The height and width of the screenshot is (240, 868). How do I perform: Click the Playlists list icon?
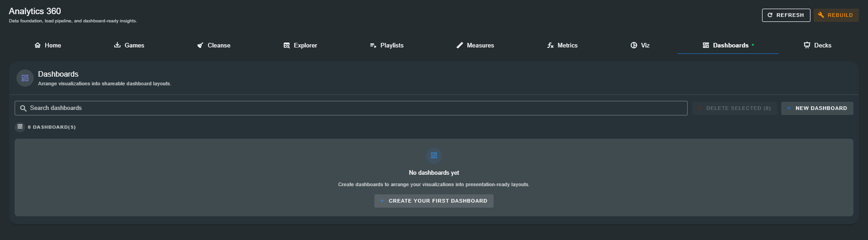pyautogui.click(x=373, y=45)
